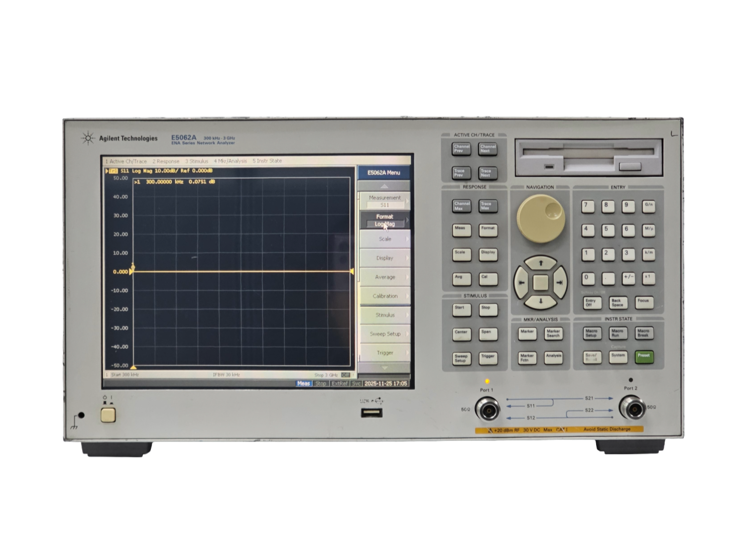Push the Display hardkey on front panel
The width and height of the screenshot is (747, 560).
[x=488, y=254]
